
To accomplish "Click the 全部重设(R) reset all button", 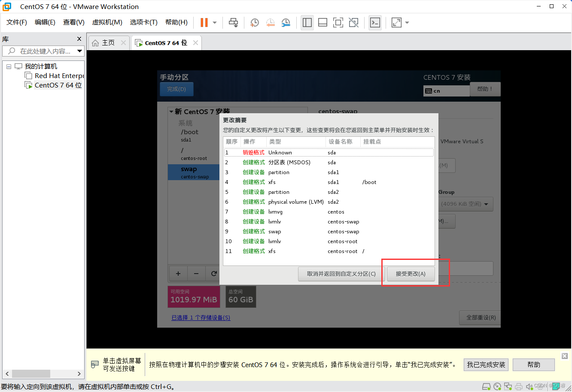I will coord(481,318).
